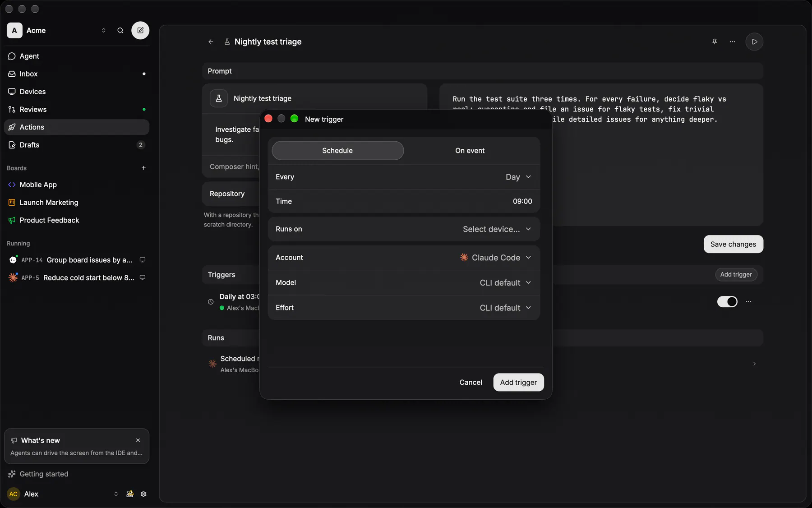Image resolution: width=812 pixels, height=508 pixels.
Task: Open the Reviews sidebar item
Action: [77, 109]
